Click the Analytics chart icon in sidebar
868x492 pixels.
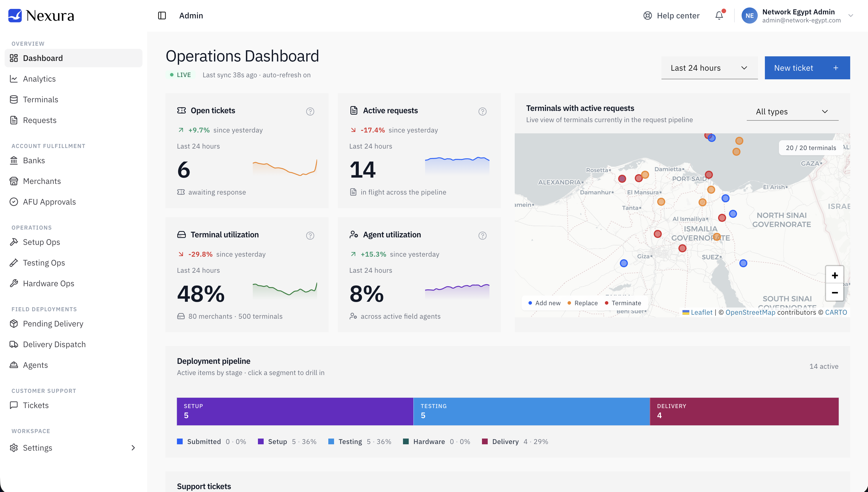coord(14,79)
